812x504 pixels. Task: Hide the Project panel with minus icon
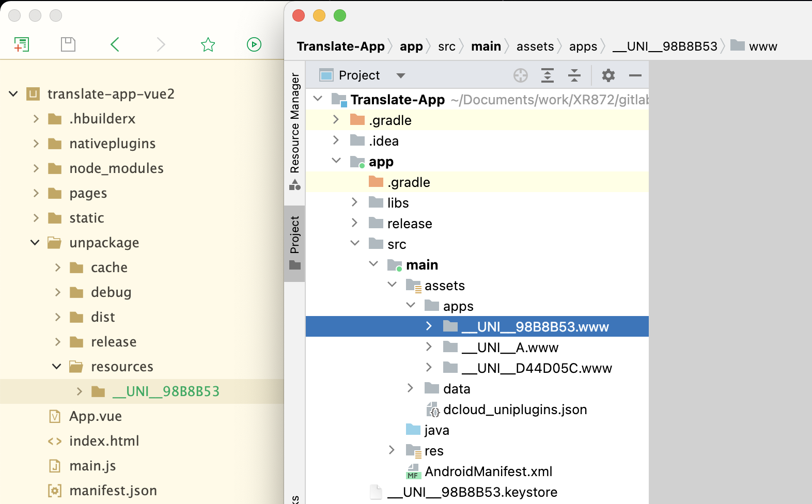click(x=635, y=75)
